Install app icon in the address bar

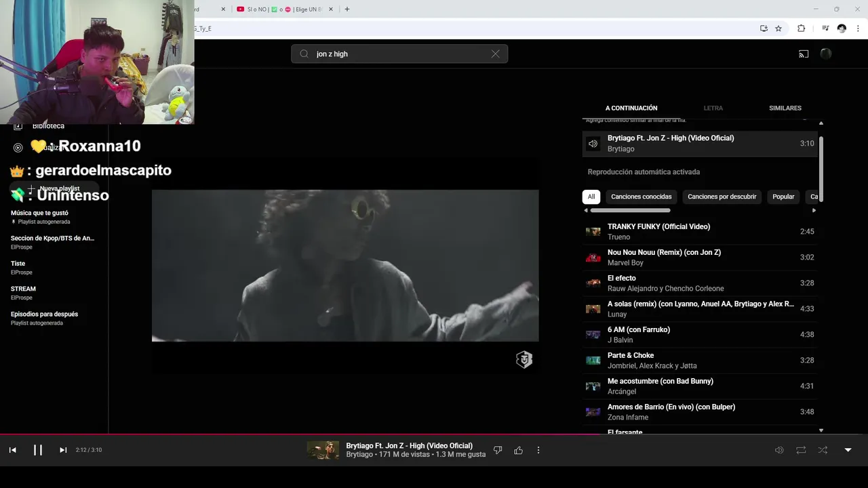click(x=764, y=28)
